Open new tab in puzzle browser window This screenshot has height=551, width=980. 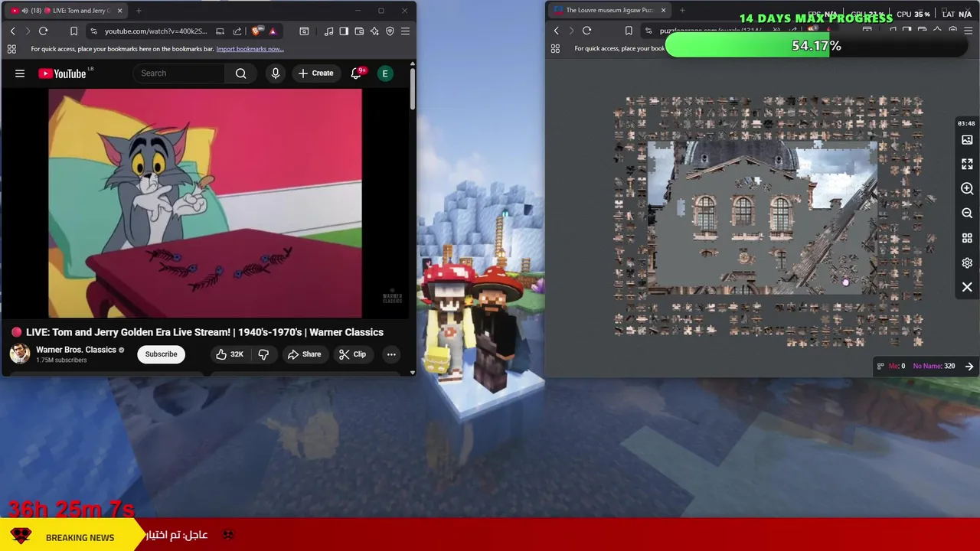tap(682, 11)
